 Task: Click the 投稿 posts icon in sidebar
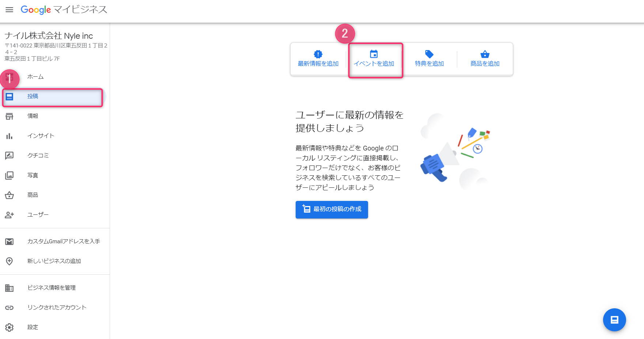[10, 96]
